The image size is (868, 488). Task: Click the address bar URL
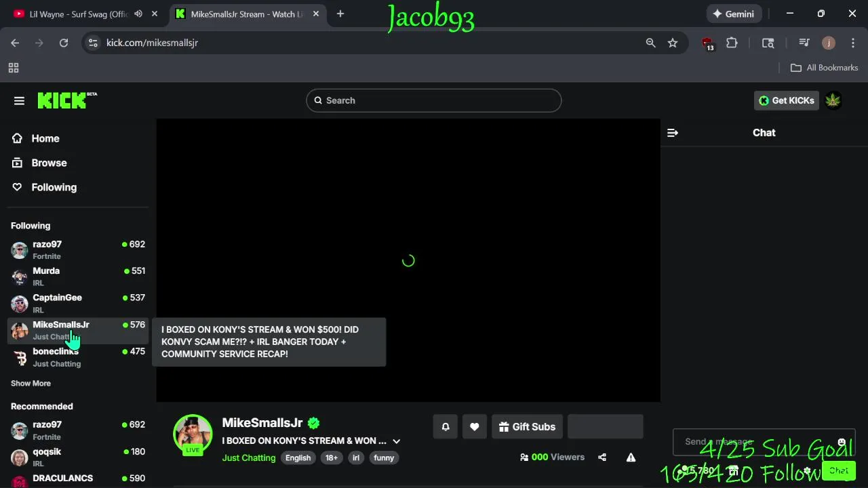pos(152,43)
